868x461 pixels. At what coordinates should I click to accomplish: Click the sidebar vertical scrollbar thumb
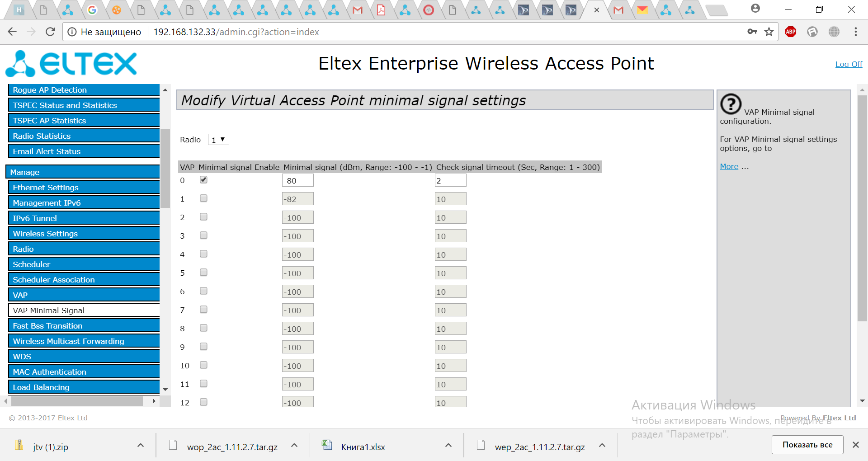[165, 168]
